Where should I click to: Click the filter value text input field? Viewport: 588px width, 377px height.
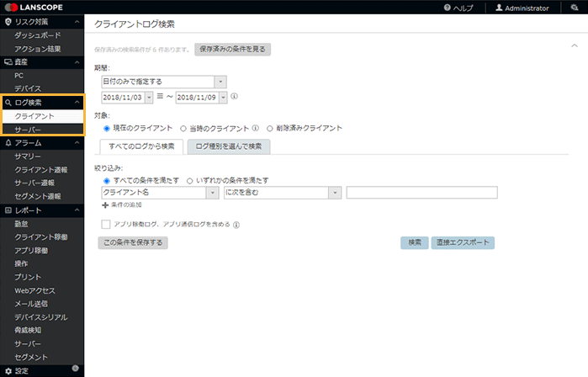[x=421, y=193]
